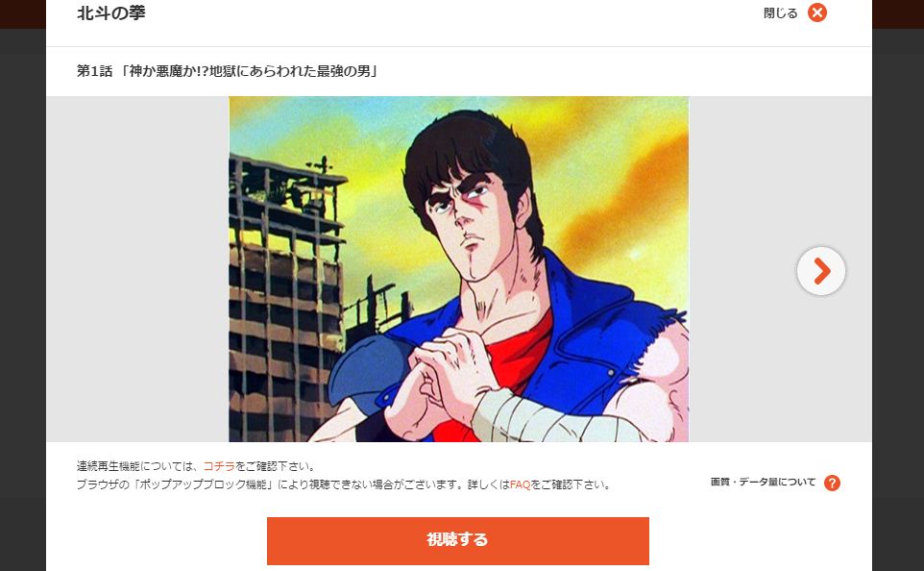Click gray carousel area left of the thumbnail

point(137,269)
